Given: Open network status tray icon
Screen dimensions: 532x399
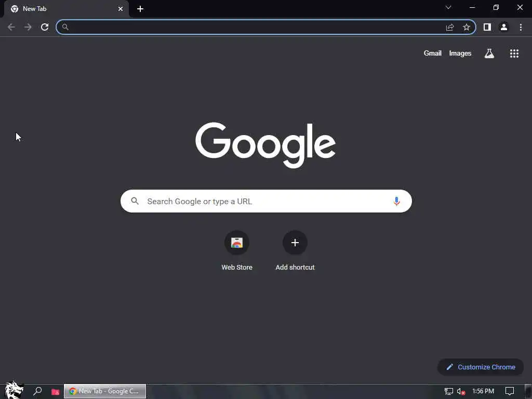Looking at the screenshot, I should pyautogui.click(x=448, y=391).
